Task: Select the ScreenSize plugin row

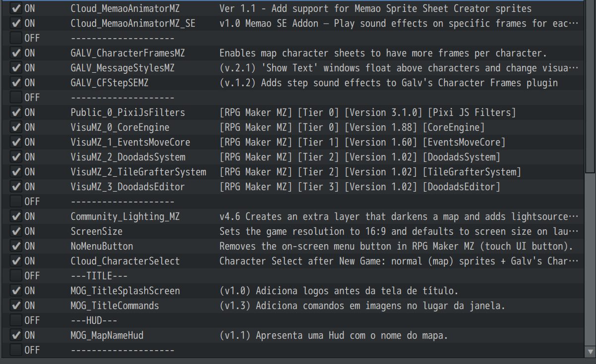Action: point(96,231)
